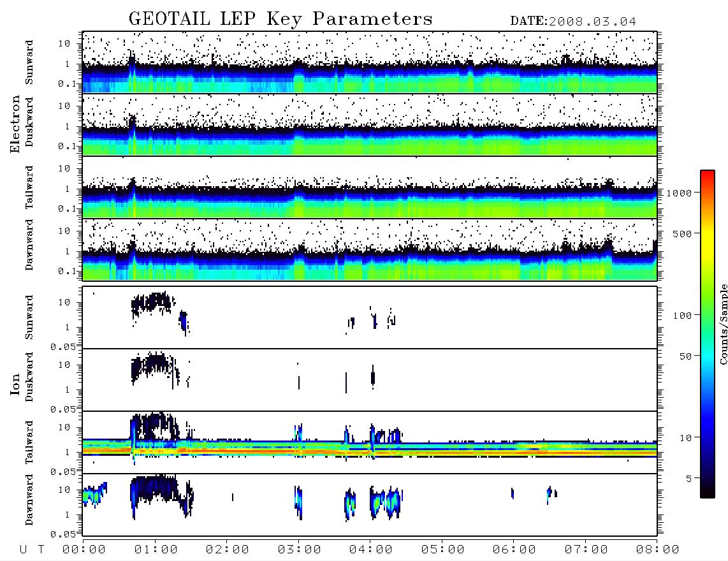Click the 04:00 time axis label
This screenshot has height=561, width=728.
pos(371,550)
